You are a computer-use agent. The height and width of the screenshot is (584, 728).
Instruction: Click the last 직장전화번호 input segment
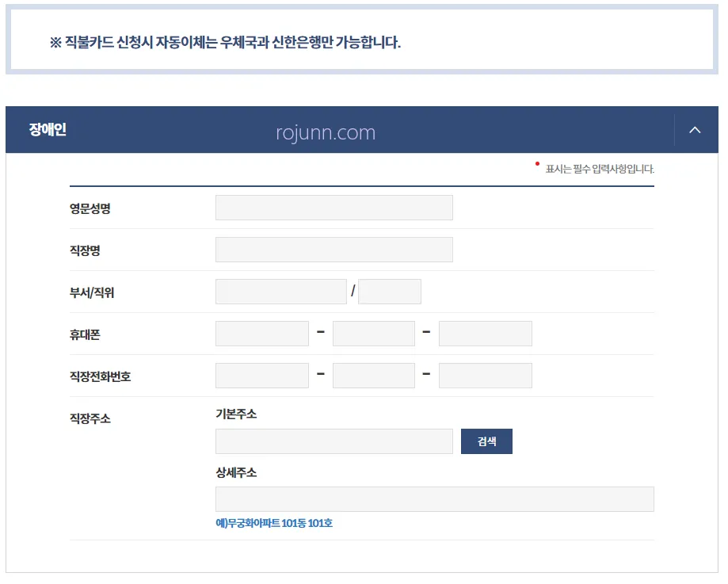(x=485, y=375)
